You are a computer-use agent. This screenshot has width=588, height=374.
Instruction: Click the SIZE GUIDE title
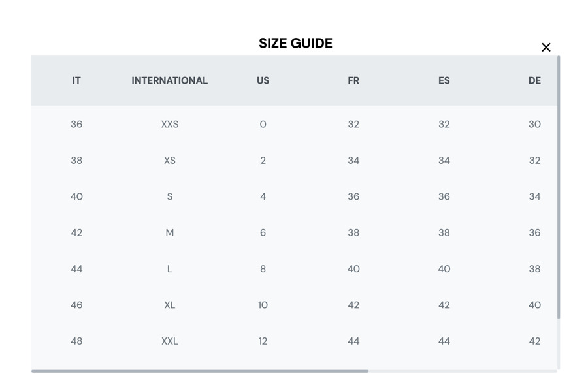click(295, 44)
